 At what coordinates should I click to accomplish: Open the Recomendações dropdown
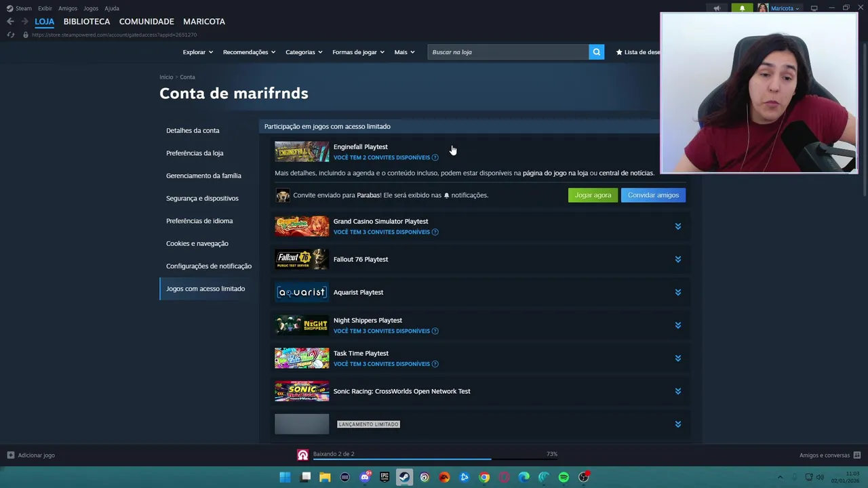[249, 52]
